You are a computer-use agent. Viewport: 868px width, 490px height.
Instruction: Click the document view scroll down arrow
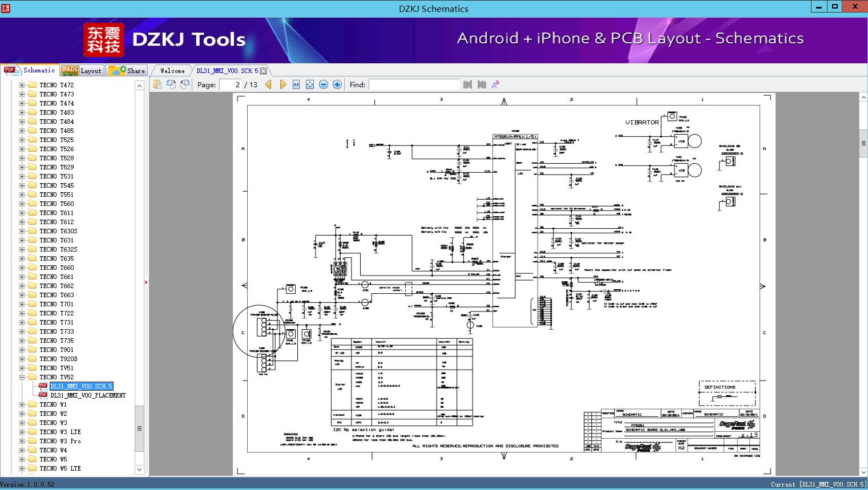coord(863,472)
